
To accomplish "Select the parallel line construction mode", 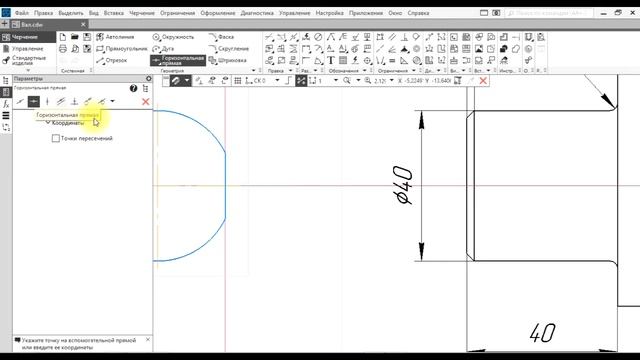I will point(61,102).
